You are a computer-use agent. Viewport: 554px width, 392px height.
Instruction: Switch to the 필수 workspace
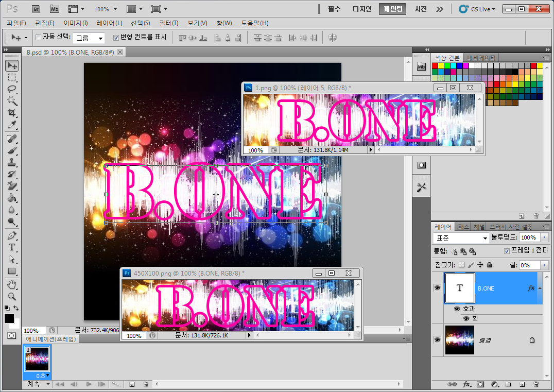(x=334, y=9)
